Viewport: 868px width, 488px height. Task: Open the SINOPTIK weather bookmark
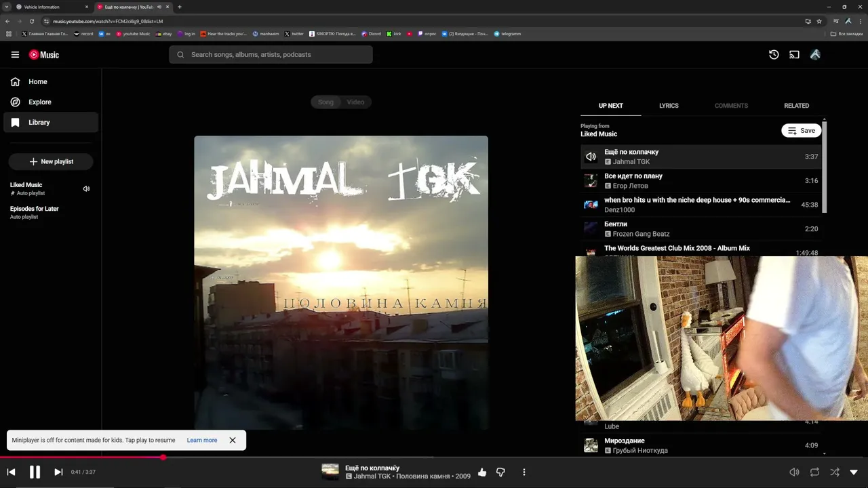(x=332, y=34)
